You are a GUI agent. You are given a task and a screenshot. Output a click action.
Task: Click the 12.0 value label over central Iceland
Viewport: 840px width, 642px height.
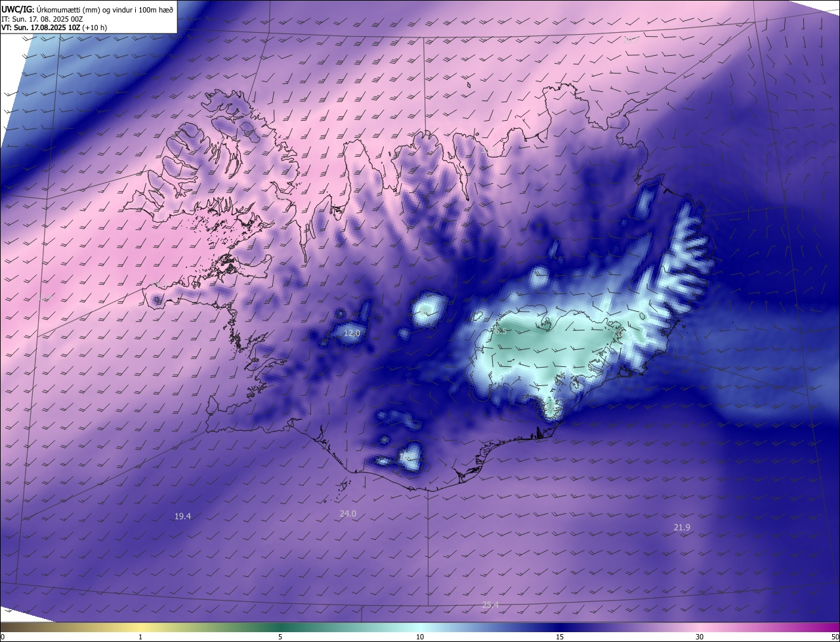tap(352, 333)
